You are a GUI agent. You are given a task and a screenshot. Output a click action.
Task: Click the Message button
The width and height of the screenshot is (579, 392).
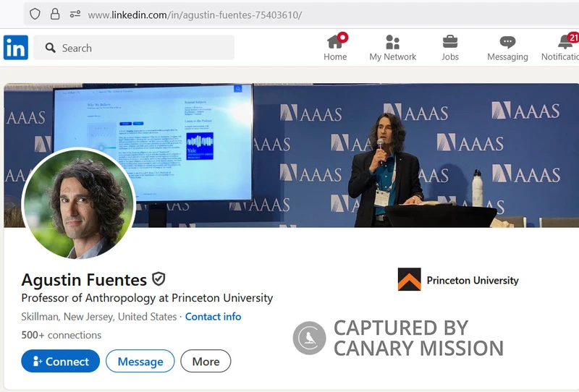pyautogui.click(x=140, y=362)
